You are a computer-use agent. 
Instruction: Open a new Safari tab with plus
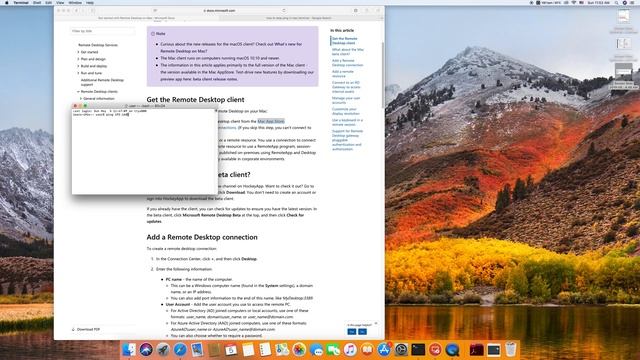tap(382, 18)
